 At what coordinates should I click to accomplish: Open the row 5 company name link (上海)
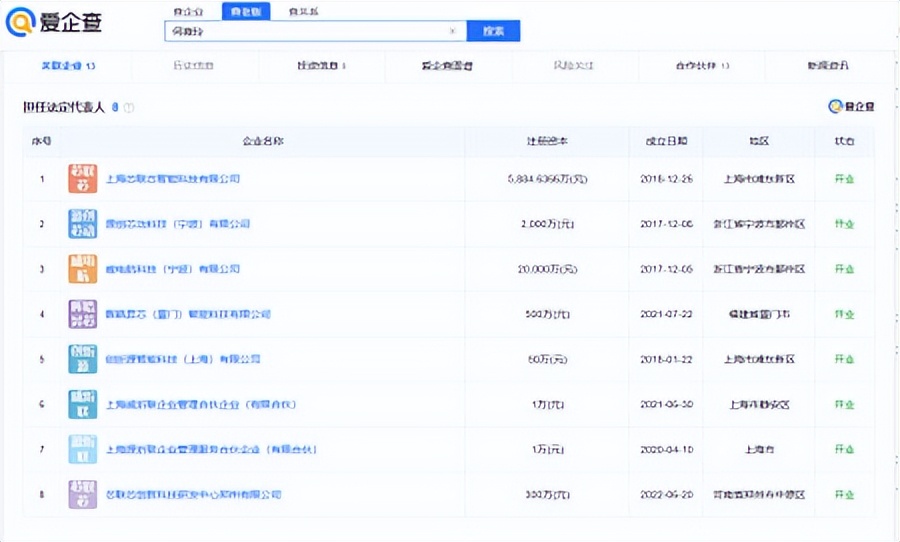[183, 359]
